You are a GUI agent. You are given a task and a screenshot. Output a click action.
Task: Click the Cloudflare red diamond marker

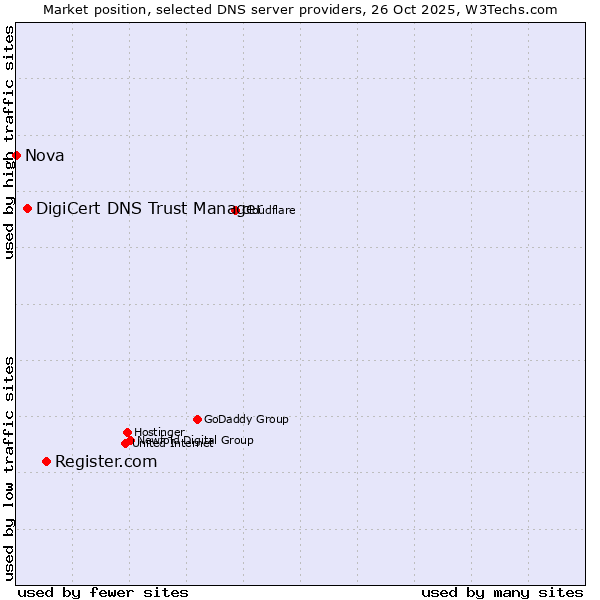236,210
